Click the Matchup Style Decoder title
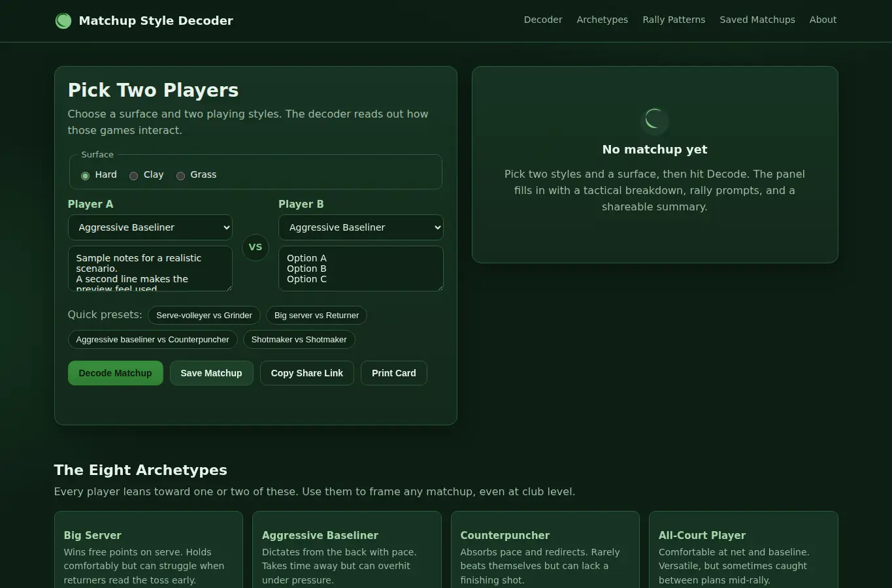892x588 pixels. [156, 21]
